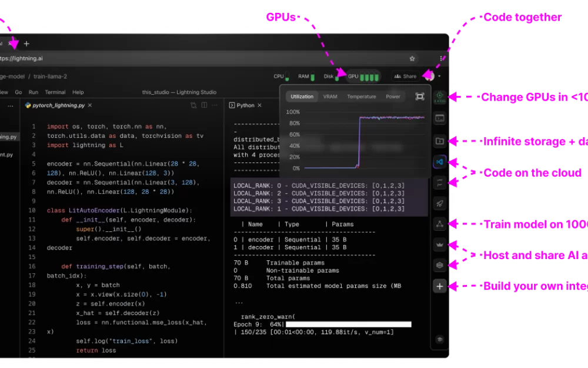
Task: Open the Go menu
Action: pyautogui.click(x=18, y=92)
